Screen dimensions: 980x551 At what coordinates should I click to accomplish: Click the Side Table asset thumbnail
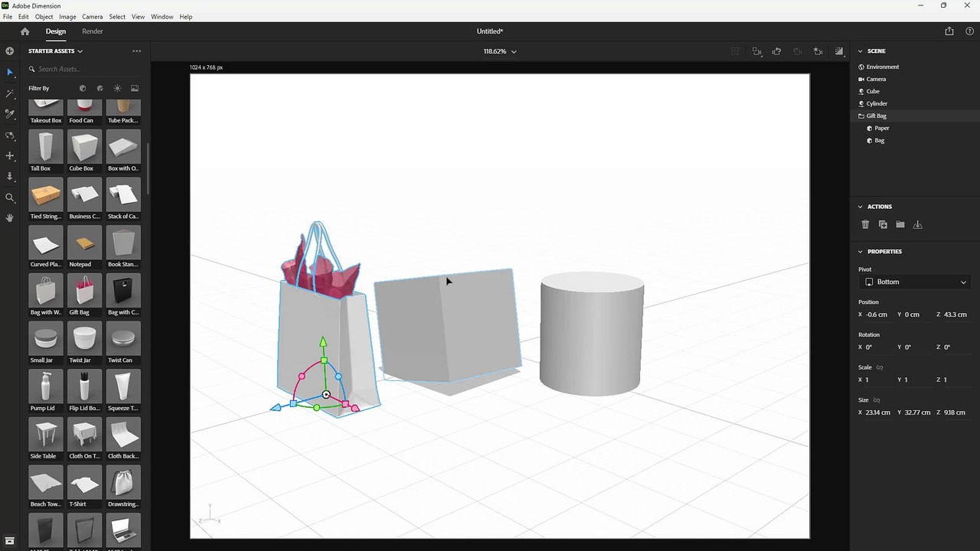[x=45, y=434]
